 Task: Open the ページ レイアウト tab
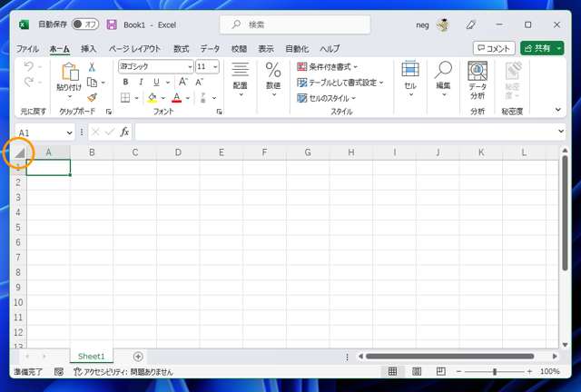[134, 48]
